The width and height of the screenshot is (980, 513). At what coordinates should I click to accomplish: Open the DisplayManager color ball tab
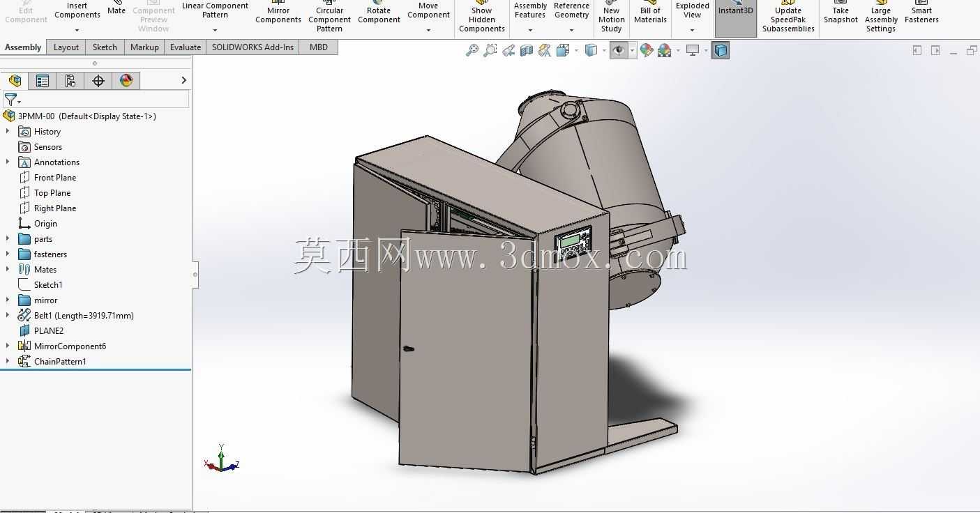tap(126, 81)
